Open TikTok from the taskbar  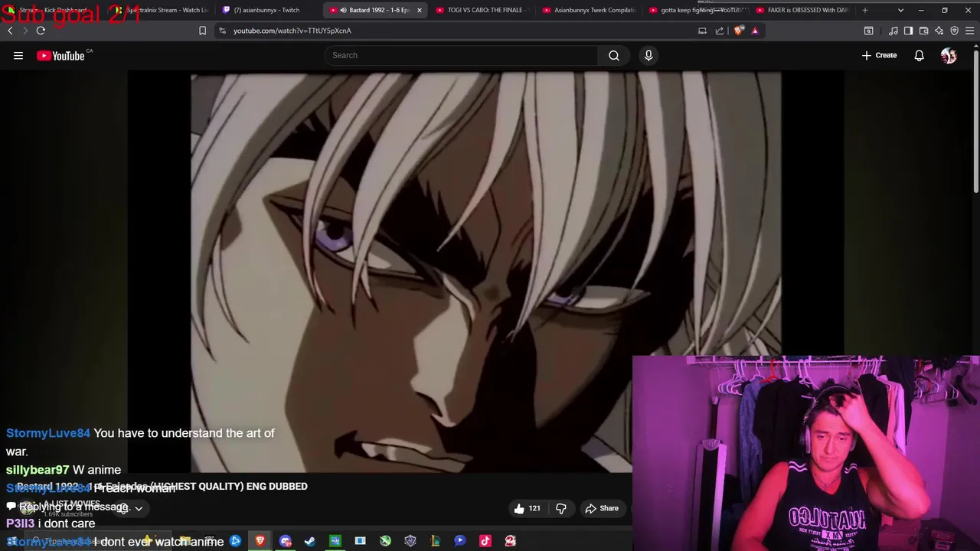tap(485, 541)
